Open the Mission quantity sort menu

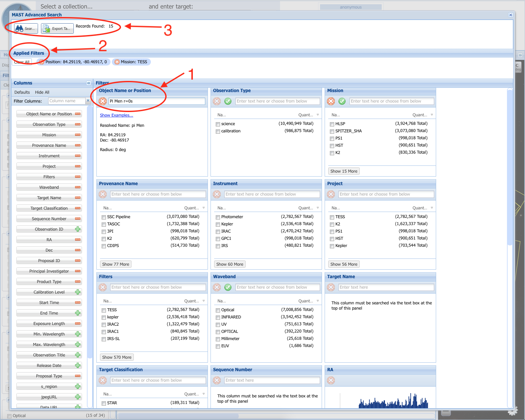point(432,115)
